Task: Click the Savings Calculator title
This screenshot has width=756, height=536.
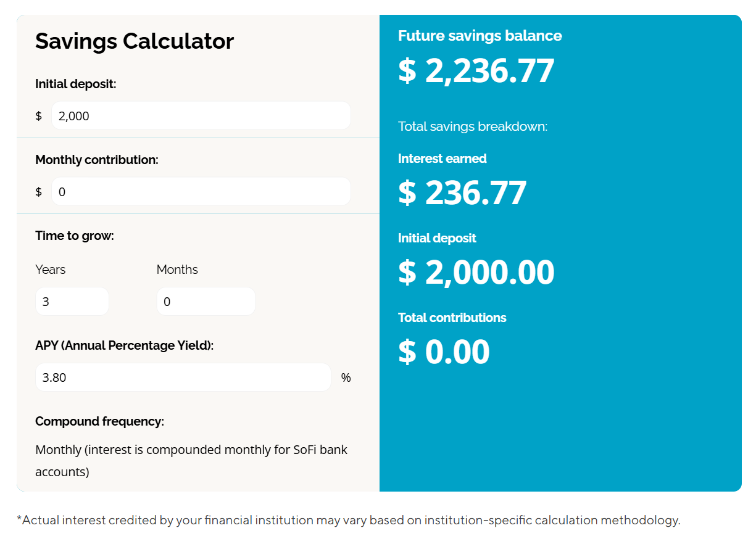Action: pos(135,41)
